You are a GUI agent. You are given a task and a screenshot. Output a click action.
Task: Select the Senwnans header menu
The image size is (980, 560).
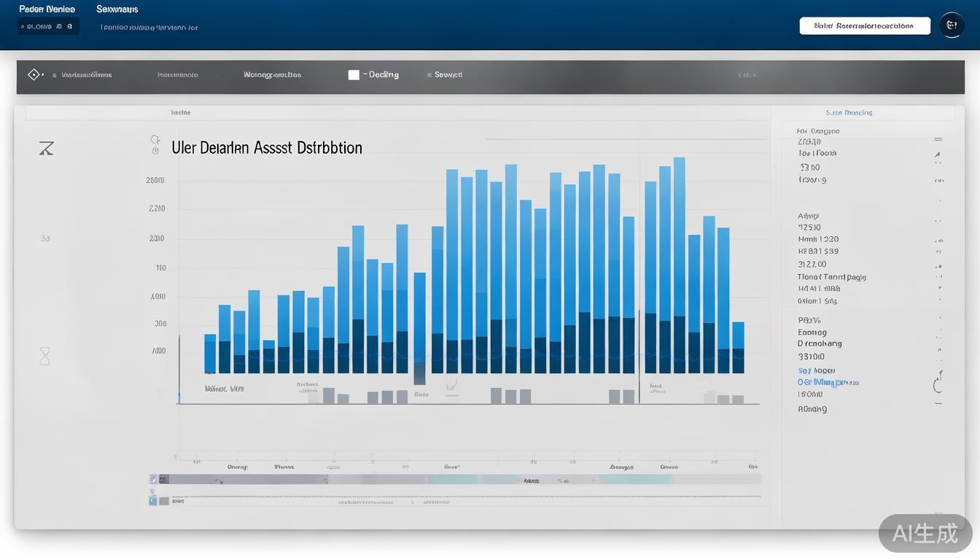coord(117,9)
